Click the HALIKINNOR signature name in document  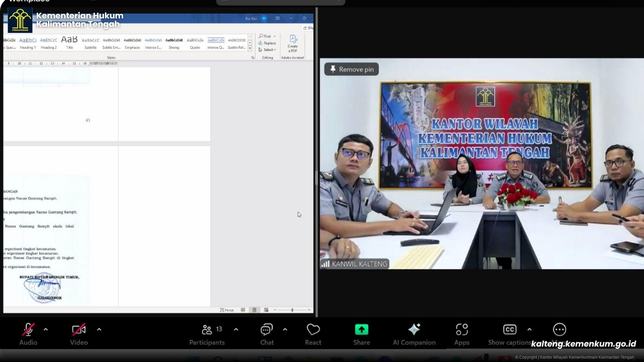pos(49,298)
